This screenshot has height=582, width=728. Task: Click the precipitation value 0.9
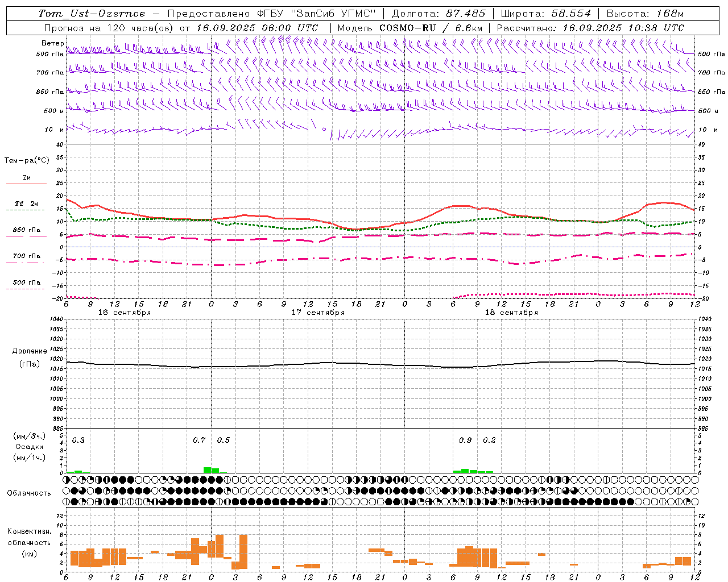click(465, 440)
